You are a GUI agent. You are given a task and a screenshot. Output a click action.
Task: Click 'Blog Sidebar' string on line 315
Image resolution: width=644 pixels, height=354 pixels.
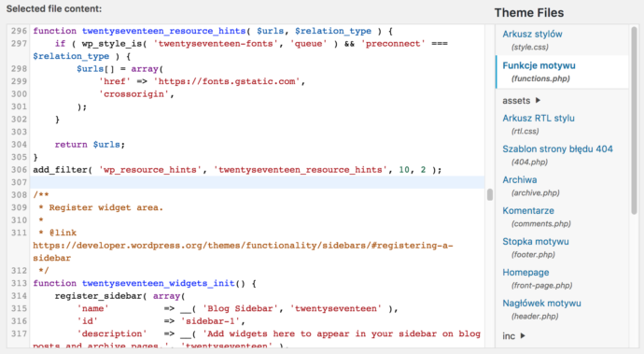(x=240, y=309)
